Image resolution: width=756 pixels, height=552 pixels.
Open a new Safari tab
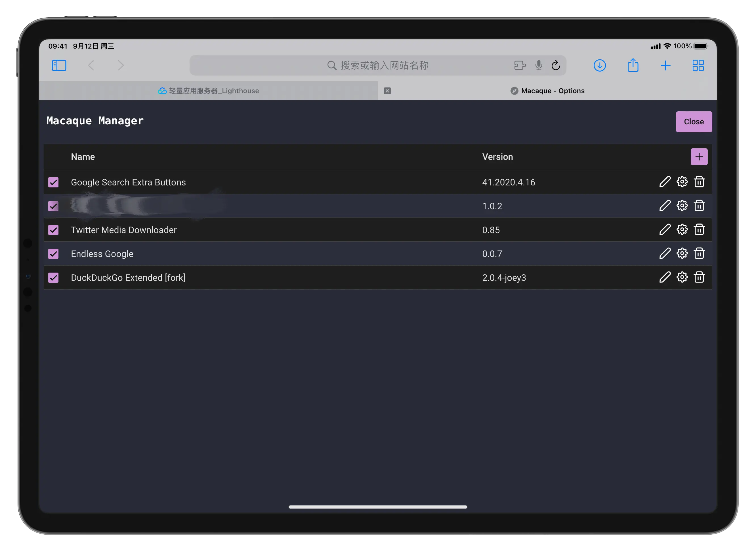pyautogui.click(x=665, y=66)
